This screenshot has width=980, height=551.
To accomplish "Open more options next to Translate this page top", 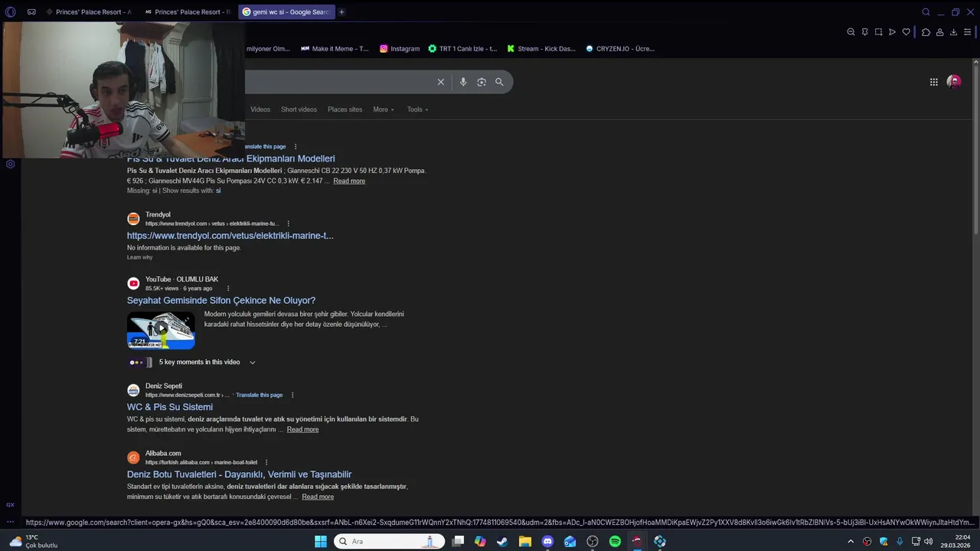I will 296,146.
